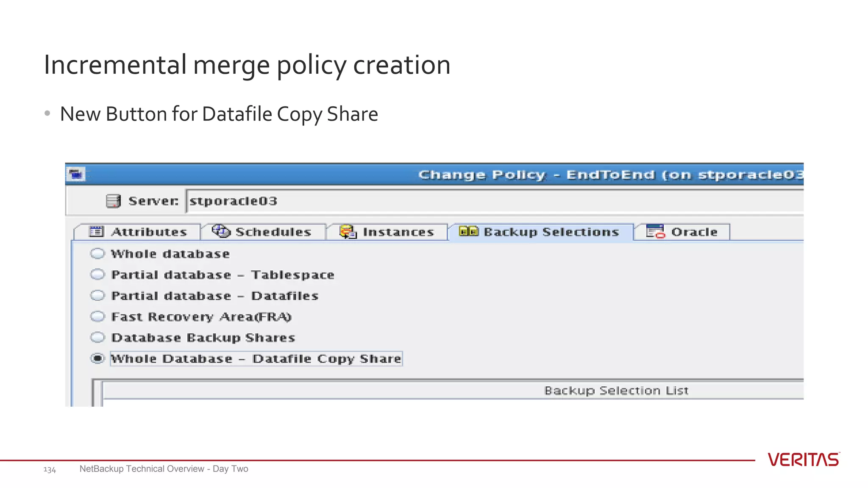Click the Backup Selection List header
The width and height of the screenshot is (868, 488).
point(453,390)
